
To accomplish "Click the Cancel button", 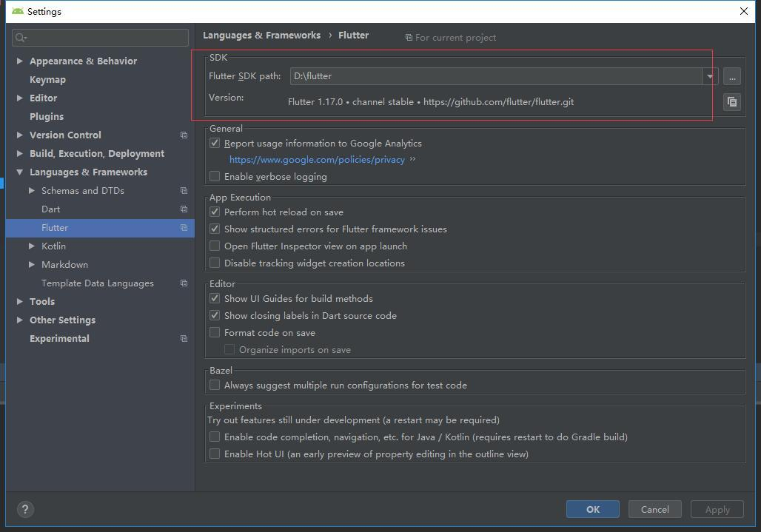I will [654, 509].
